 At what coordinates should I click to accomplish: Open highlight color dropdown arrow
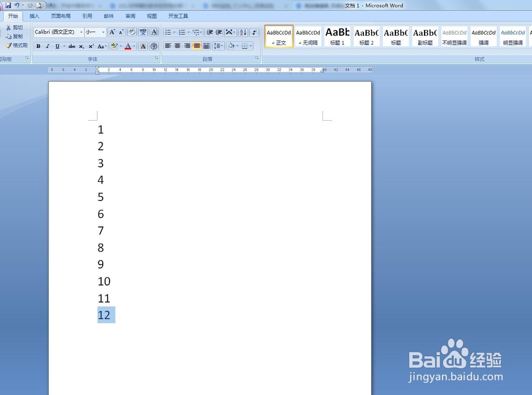click(121, 46)
